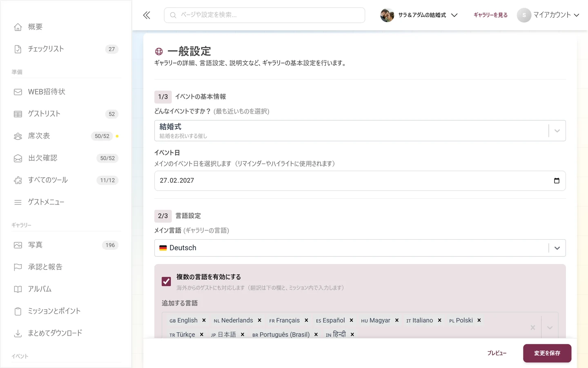Open マイアカウント account menu

pyautogui.click(x=548, y=15)
